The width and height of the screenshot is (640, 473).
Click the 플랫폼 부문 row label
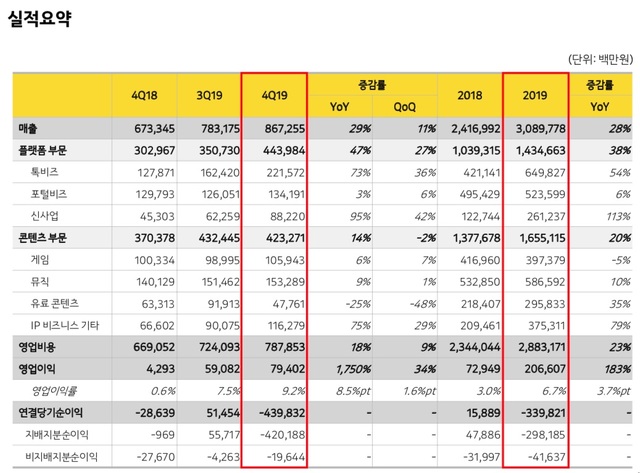click(x=46, y=150)
